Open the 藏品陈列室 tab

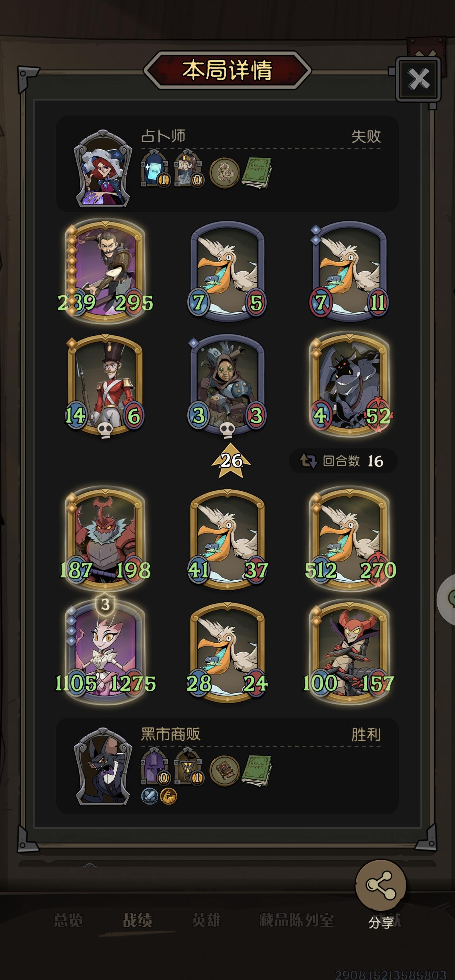click(297, 920)
